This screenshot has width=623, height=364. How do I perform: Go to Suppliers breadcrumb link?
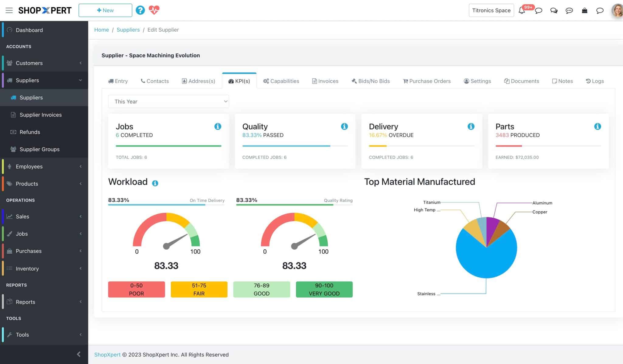tap(128, 30)
